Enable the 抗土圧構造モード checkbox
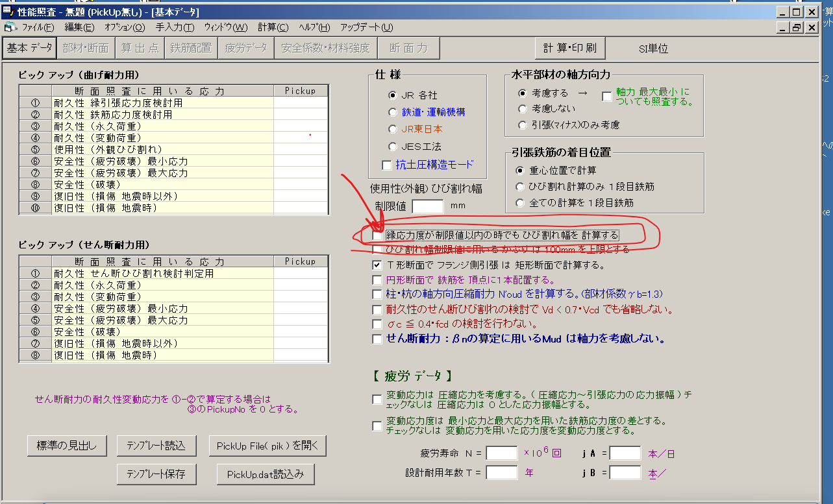This screenshot has width=833, height=504. click(x=386, y=165)
